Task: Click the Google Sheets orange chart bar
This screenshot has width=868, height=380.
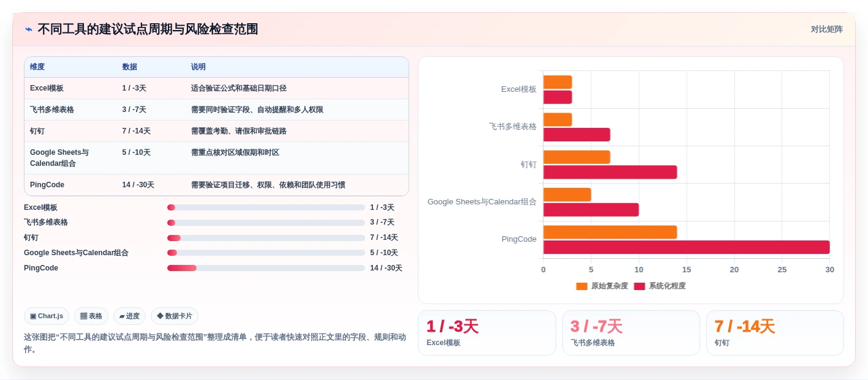Action: 567,195
